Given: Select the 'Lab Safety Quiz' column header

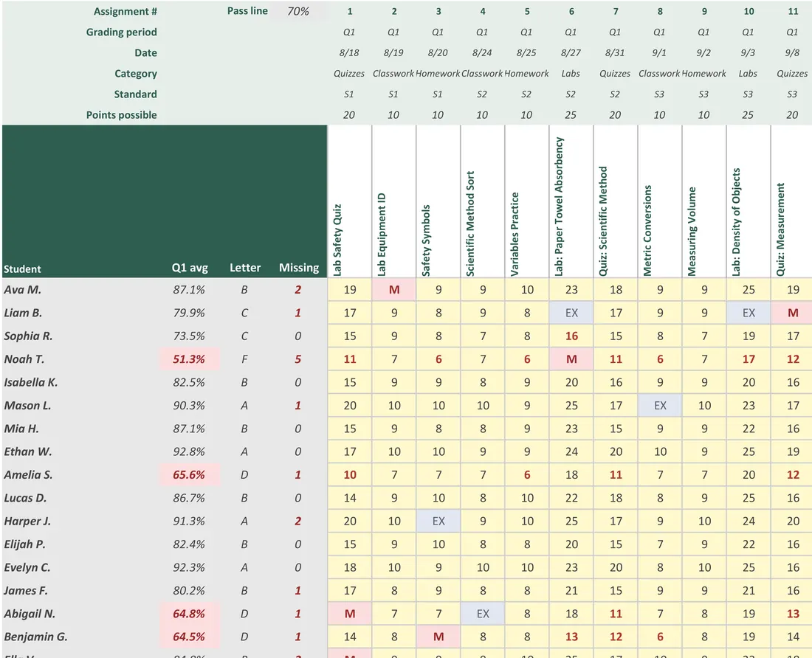Looking at the screenshot, I should [350, 201].
